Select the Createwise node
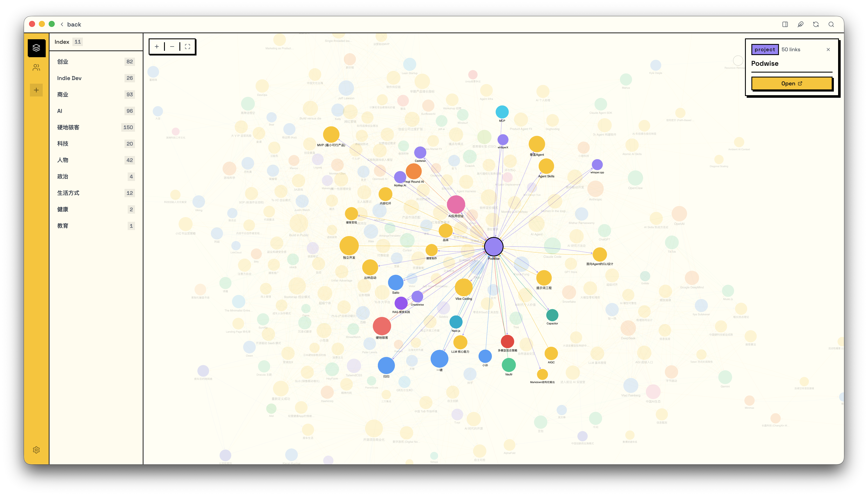868x496 pixels. [417, 297]
